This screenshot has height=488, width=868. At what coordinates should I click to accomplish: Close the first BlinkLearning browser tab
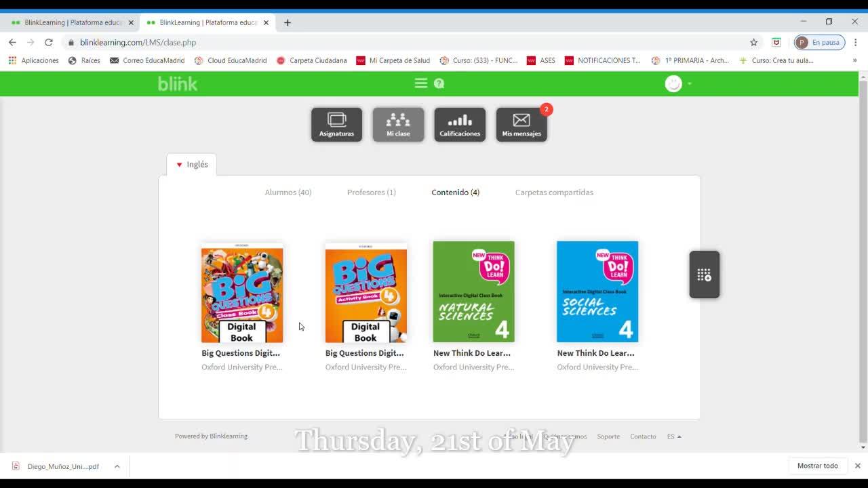(131, 22)
